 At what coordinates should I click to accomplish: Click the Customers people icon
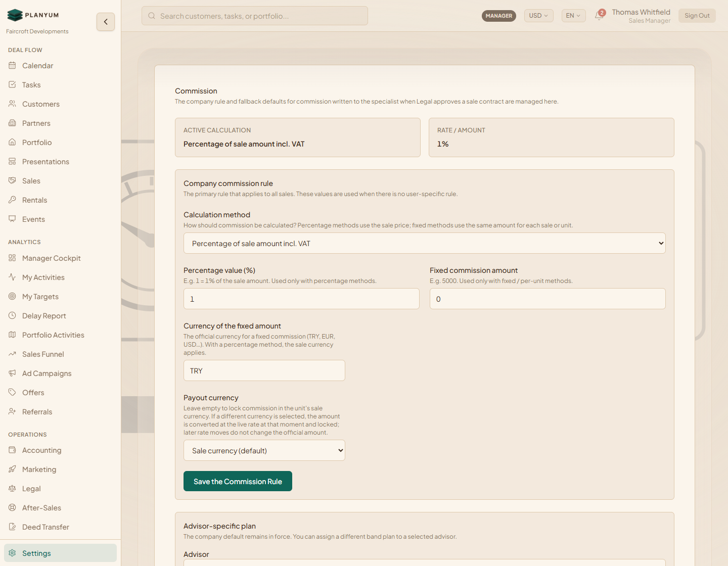tap(12, 104)
